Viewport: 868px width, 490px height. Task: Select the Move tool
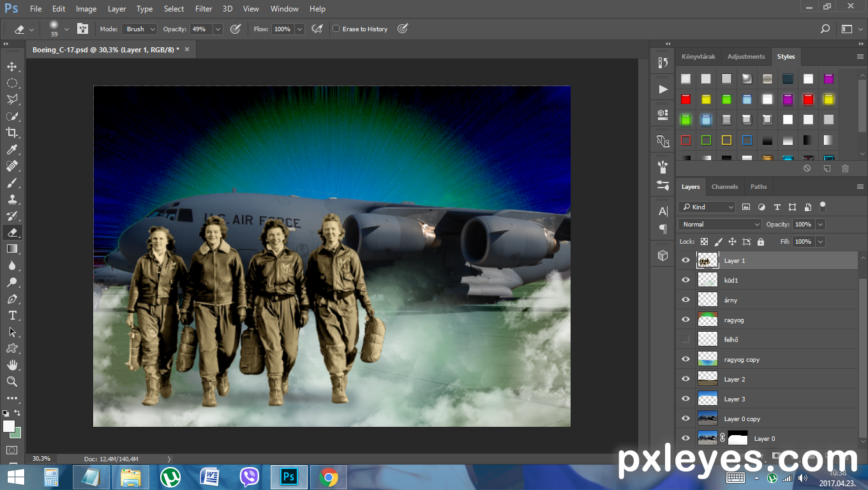tap(12, 66)
